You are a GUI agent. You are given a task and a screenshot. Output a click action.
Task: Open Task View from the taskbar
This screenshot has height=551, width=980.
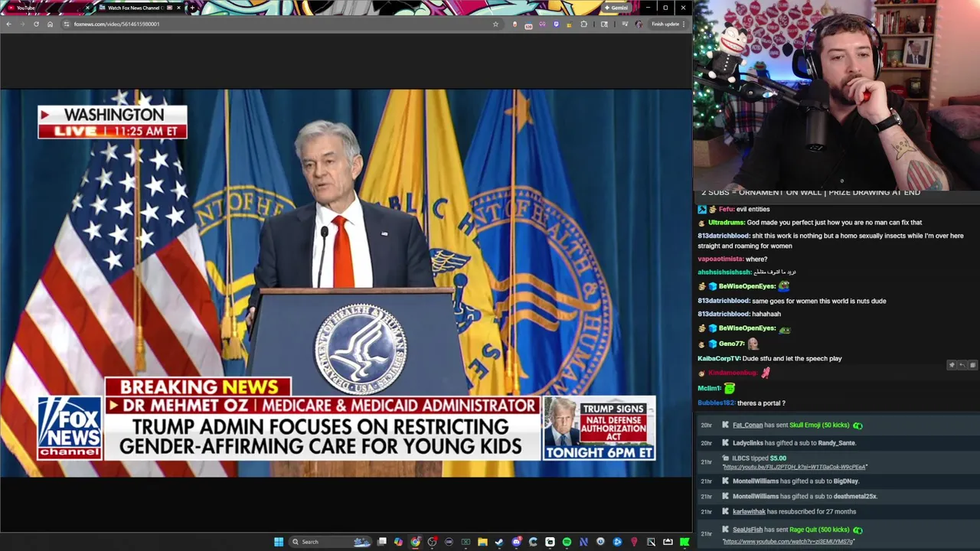[x=382, y=542]
